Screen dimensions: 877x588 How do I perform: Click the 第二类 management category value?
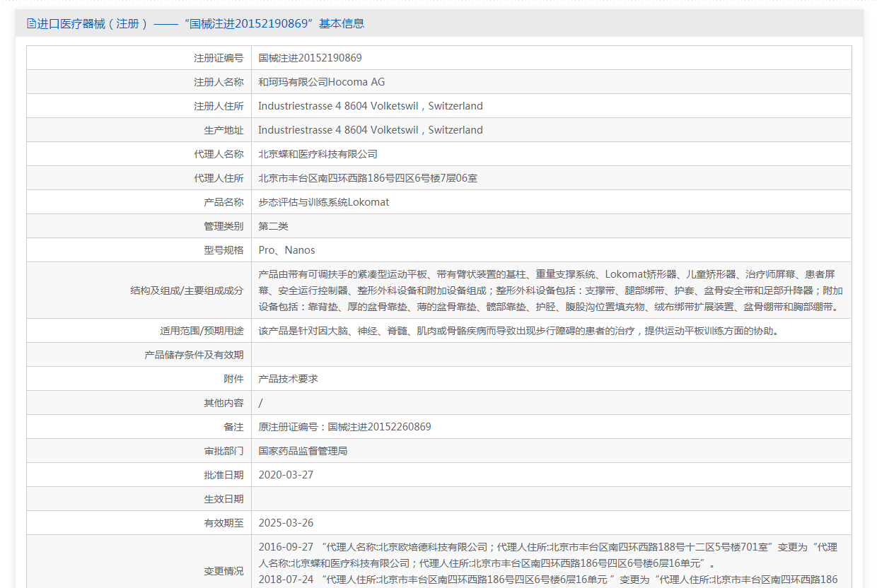pos(273,226)
